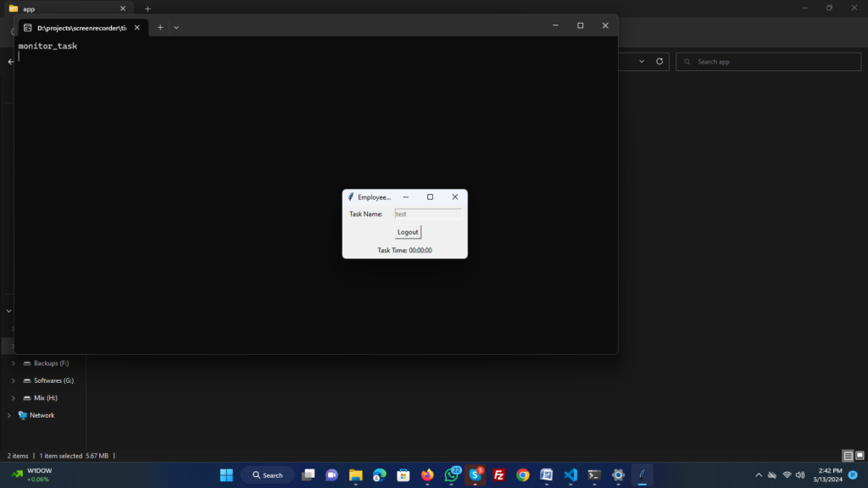Open Google Chrome from the taskbar
The height and width of the screenshot is (488, 868).
(x=523, y=475)
